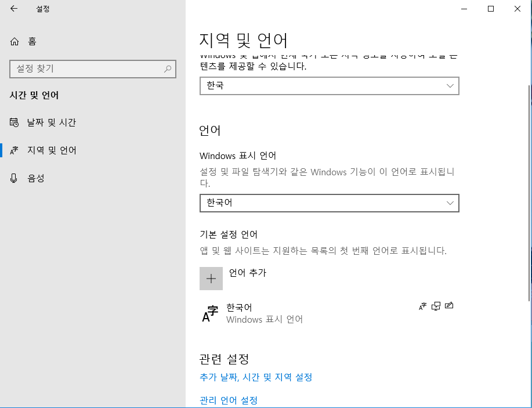Click the 설정 window title text
This screenshot has height=408, width=532.
point(43,9)
